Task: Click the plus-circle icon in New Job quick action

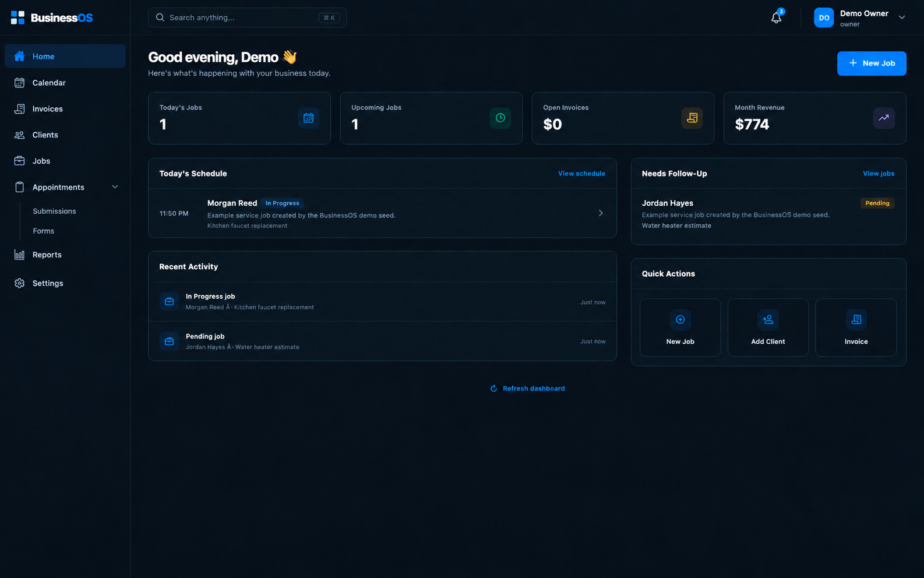Action: (680, 319)
